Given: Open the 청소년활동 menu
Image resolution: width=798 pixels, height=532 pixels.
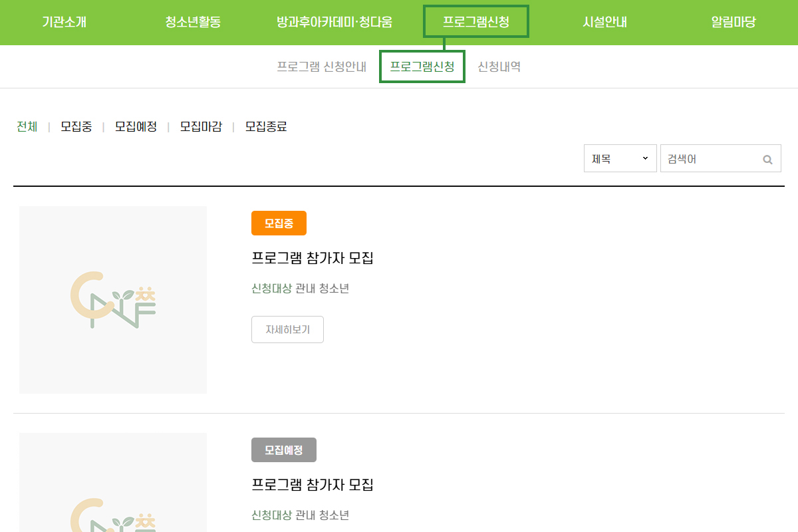Looking at the screenshot, I should 193,23.
